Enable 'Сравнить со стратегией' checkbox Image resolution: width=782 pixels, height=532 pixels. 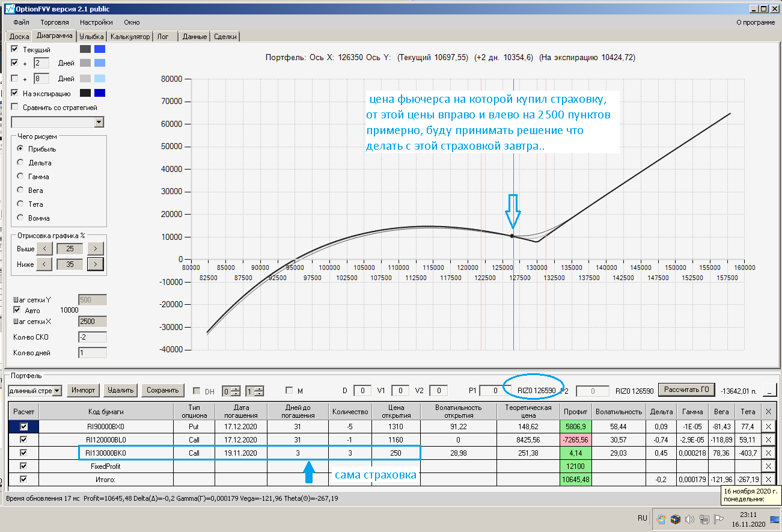tap(15, 107)
